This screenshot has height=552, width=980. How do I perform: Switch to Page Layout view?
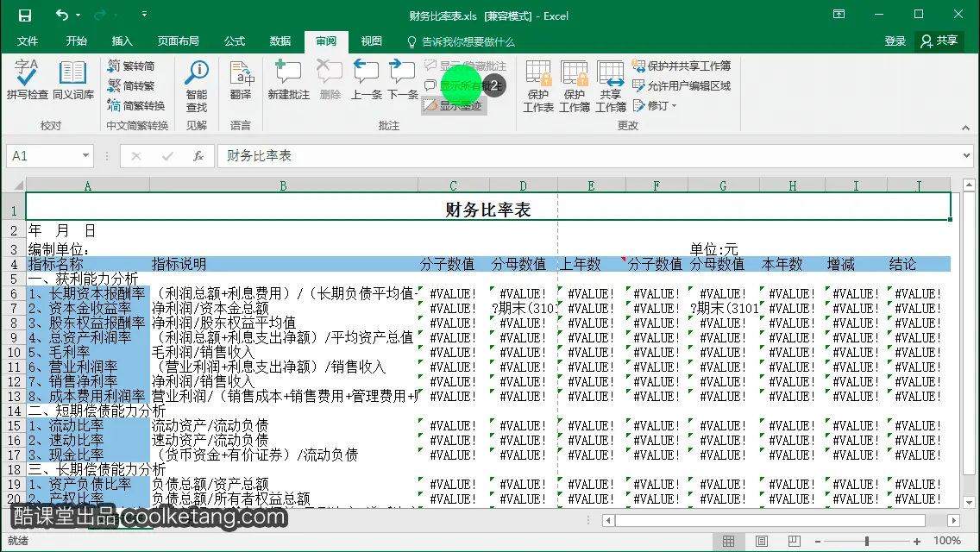click(762, 542)
